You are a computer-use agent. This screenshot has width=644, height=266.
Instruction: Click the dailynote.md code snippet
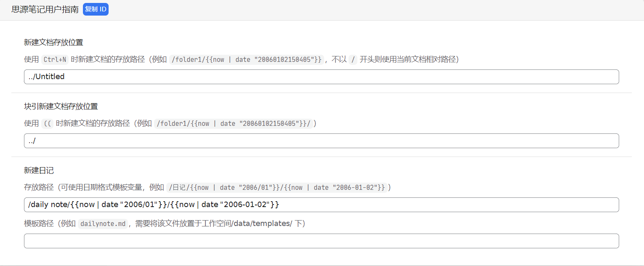click(x=103, y=223)
